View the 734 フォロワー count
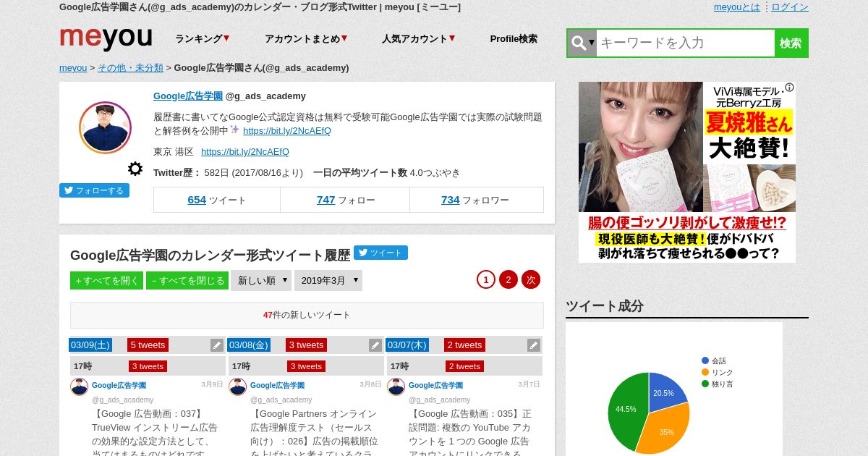The height and width of the screenshot is (456, 868). 476,200
